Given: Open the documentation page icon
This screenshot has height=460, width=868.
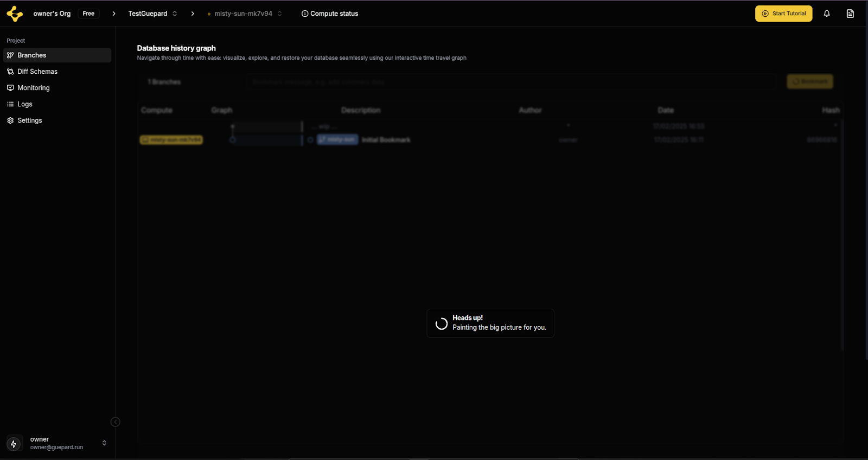Looking at the screenshot, I should [x=850, y=14].
